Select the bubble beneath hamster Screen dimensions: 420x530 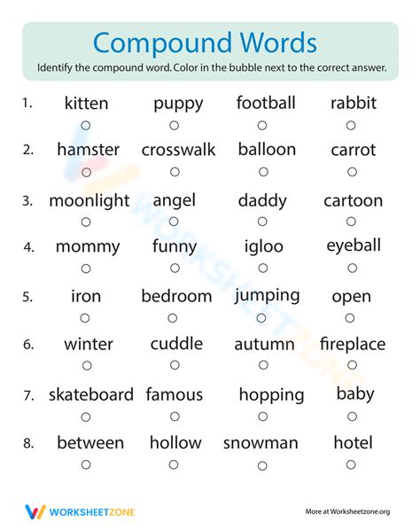pyautogui.click(x=87, y=173)
